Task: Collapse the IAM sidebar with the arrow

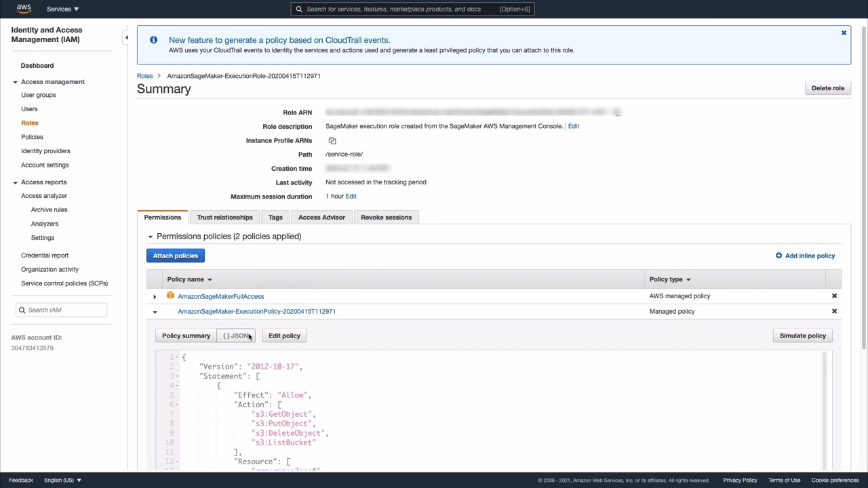Action: (126, 38)
